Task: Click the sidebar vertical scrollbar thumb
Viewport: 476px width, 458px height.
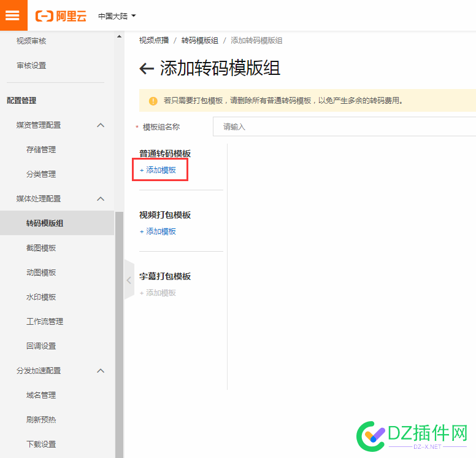Action: 119,335
